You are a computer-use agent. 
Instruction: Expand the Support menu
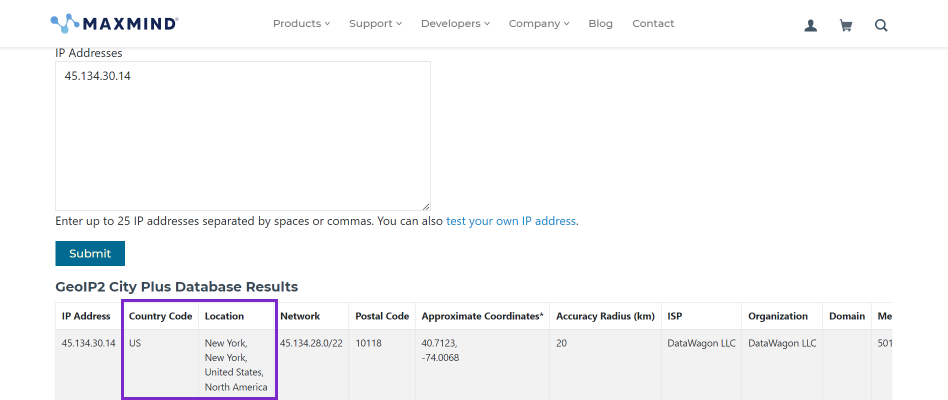coord(375,24)
